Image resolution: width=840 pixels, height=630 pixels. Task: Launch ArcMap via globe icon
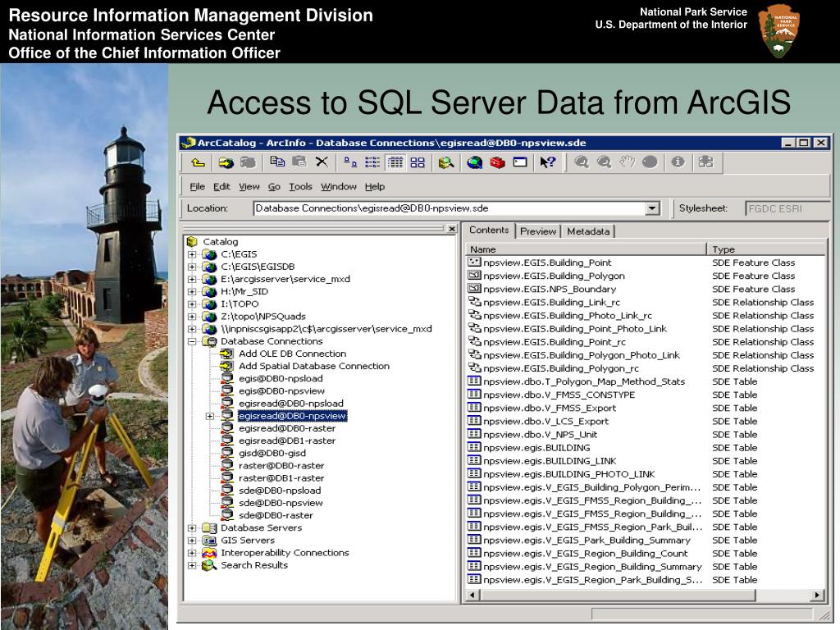pos(474,162)
